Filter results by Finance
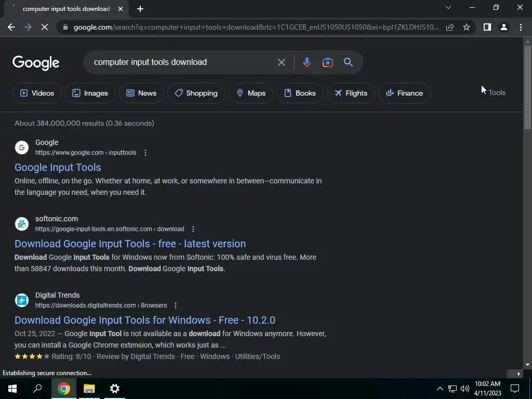The width and height of the screenshot is (532, 399). [404, 93]
